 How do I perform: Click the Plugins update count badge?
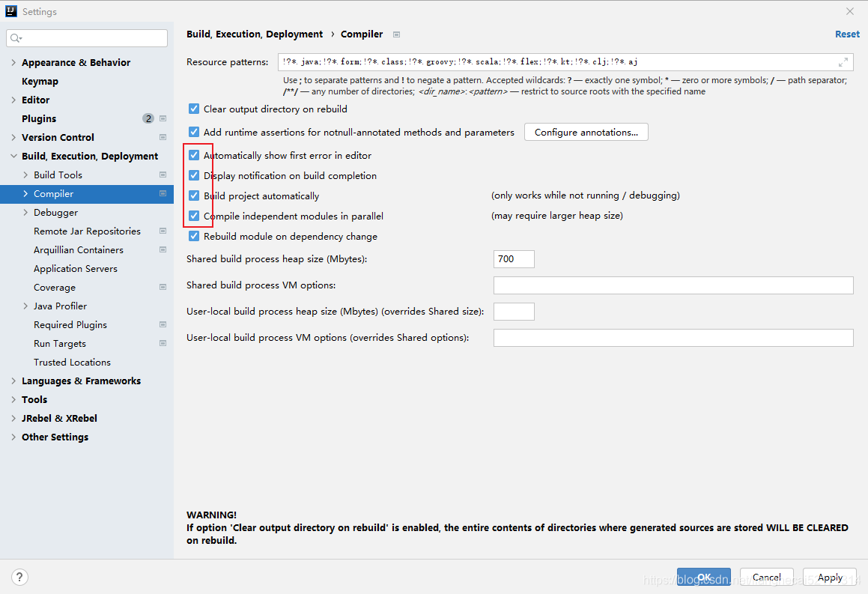(148, 118)
